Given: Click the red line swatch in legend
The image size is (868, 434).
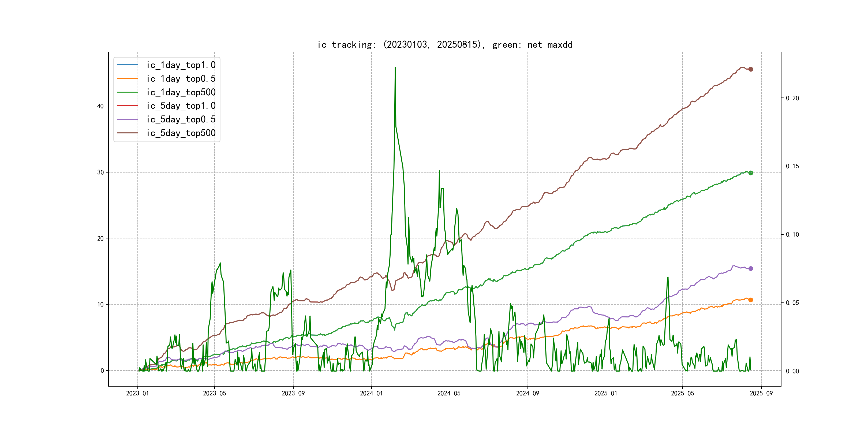Looking at the screenshot, I should point(127,106).
